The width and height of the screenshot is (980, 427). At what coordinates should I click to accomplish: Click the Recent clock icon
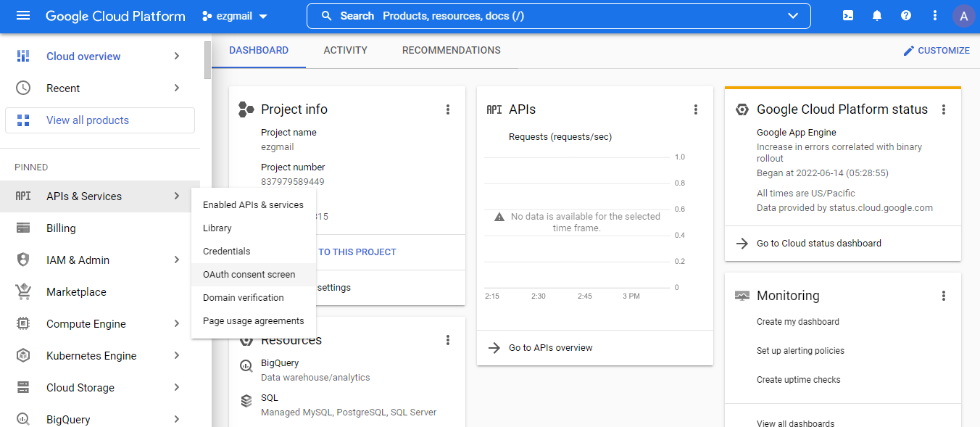(x=23, y=88)
